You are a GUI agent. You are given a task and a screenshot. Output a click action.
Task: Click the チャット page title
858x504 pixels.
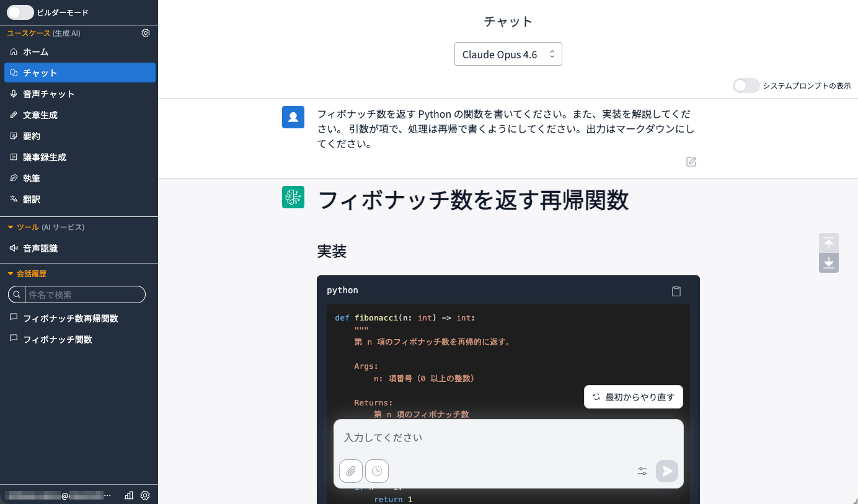point(508,21)
